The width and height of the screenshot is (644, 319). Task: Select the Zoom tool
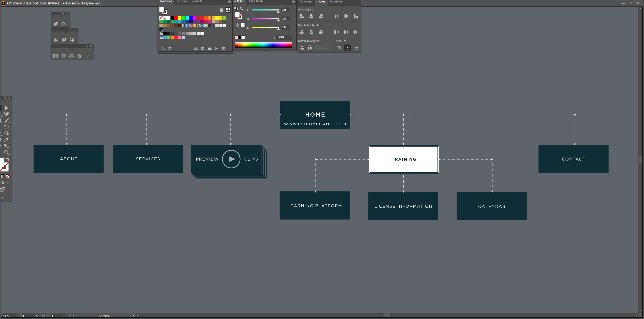pos(7,152)
